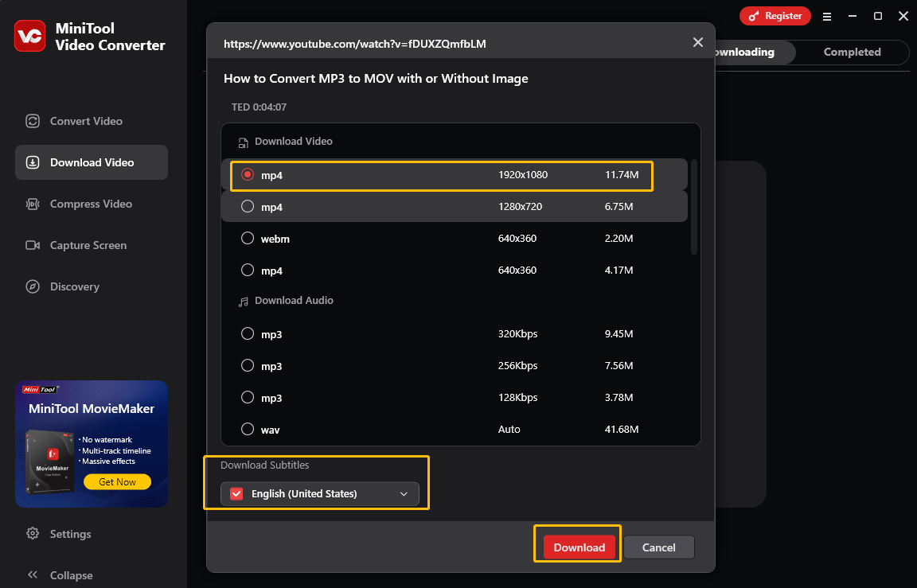Screen dimensions: 917x588
Task: Click the 320Kbps bitrate value
Action: (x=517, y=333)
